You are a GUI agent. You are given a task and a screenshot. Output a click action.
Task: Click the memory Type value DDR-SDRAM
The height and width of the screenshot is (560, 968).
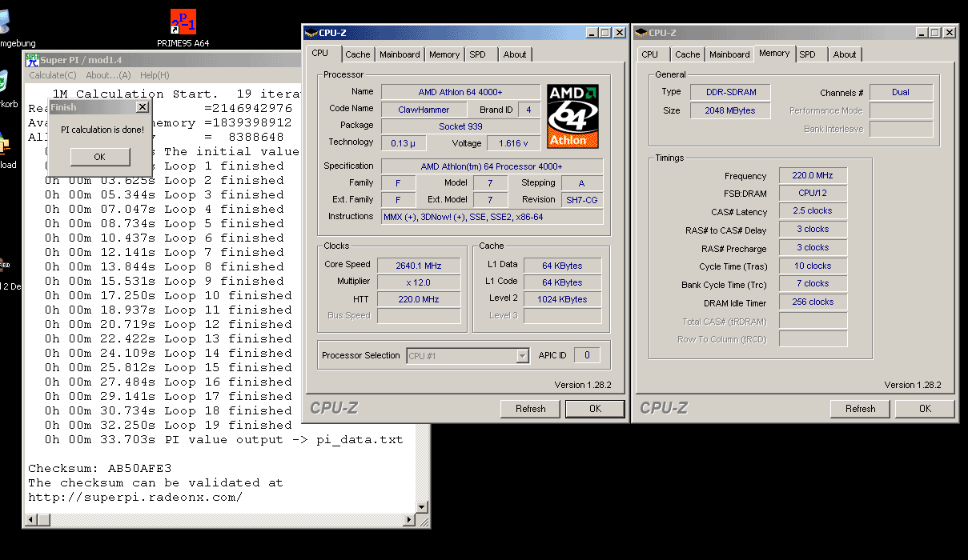pyautogui.click(x=729, y=92)
